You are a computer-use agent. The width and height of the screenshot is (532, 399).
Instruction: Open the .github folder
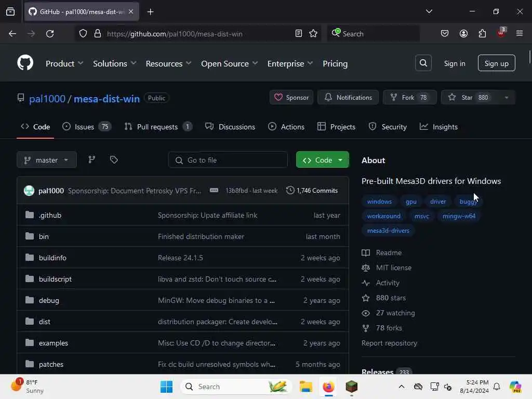coord(50,215)
